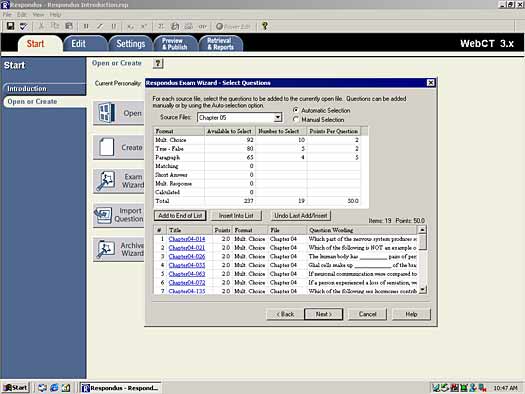The image size is (525, 394).
Task: Open the Edit menu in menu bar
Action: (x=22, y=14)
